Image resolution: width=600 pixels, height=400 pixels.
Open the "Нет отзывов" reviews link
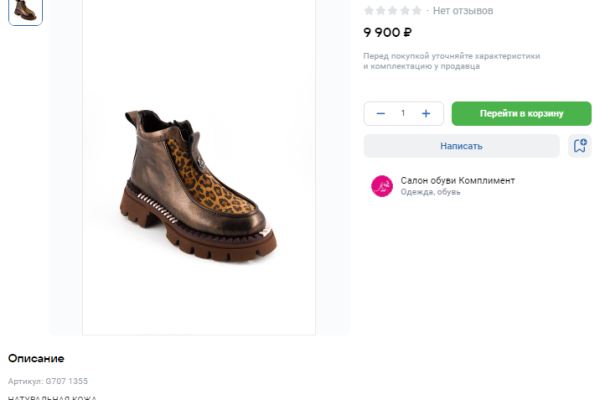click(463, 11)
